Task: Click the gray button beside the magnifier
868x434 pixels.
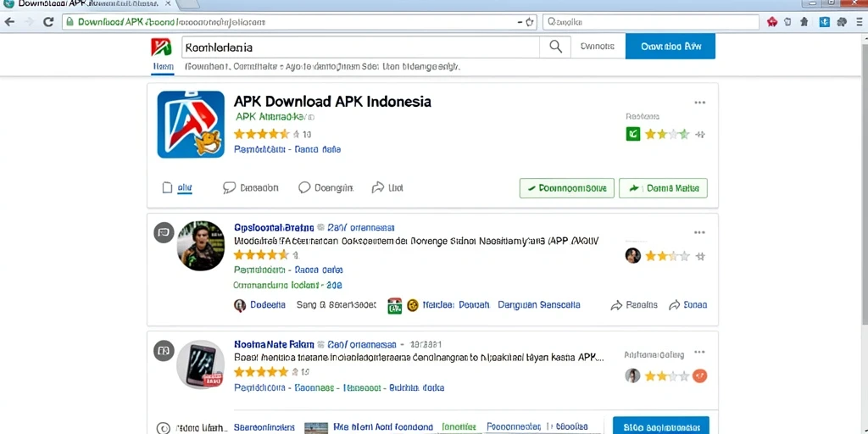Action: (x=598, y=47)
